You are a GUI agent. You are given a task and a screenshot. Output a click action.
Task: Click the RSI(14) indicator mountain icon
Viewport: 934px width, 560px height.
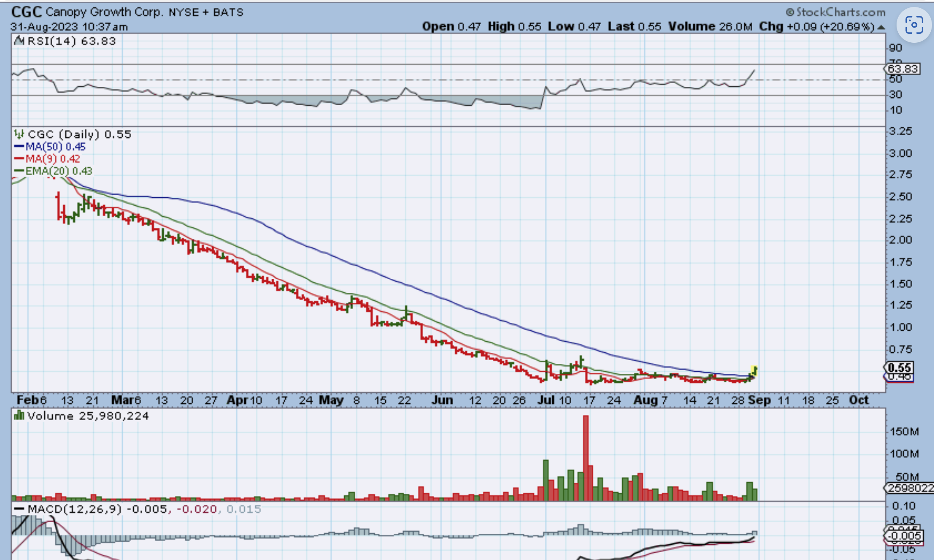click(19, 41)
